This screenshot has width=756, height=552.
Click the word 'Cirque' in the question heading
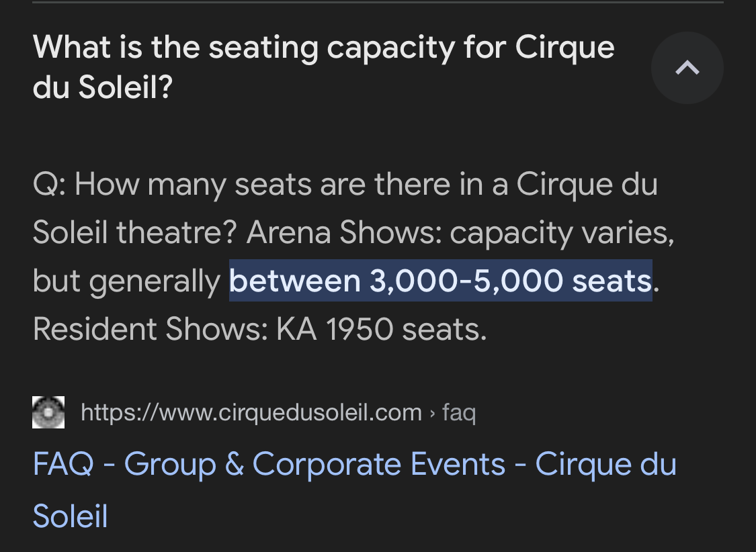pos(565,48)
